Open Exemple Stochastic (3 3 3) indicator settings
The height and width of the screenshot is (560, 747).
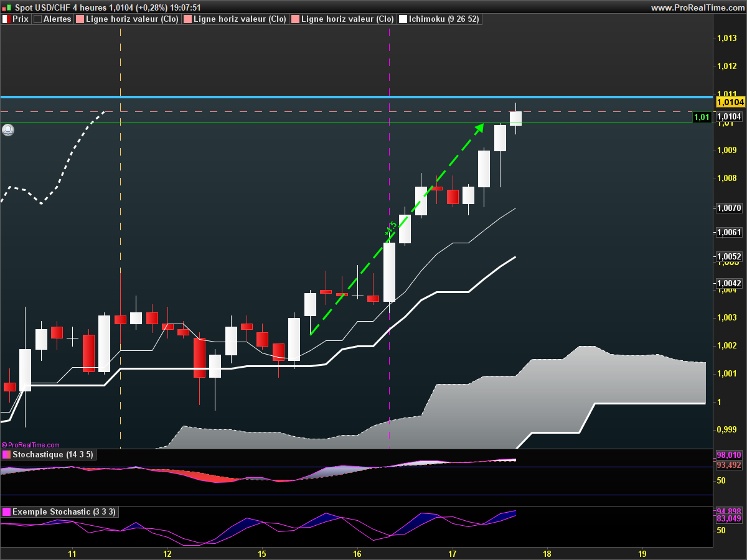[64, 511]
